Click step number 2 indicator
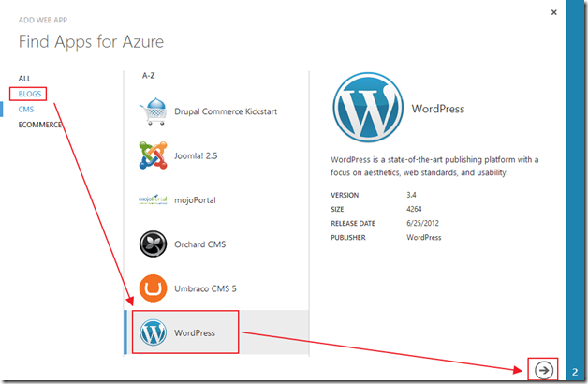588x384 pixels. [575, 372]
